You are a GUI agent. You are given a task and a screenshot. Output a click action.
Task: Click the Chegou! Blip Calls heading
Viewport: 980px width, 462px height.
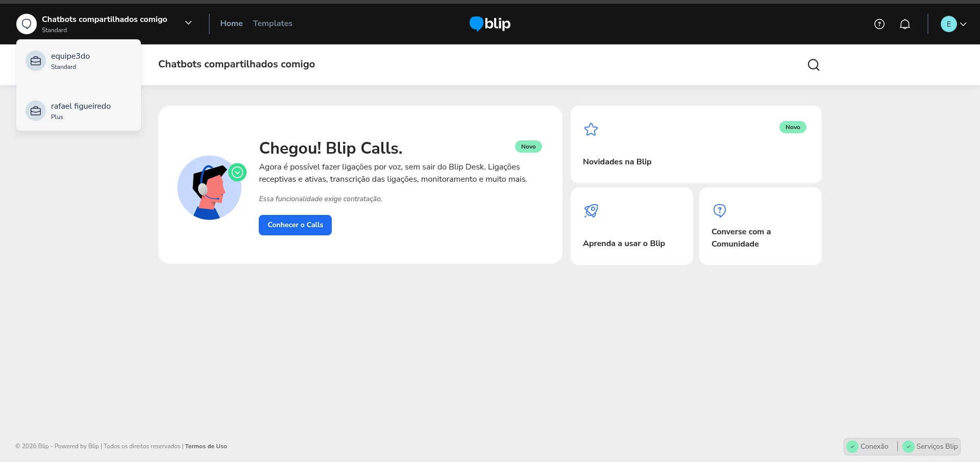point(331,148)
